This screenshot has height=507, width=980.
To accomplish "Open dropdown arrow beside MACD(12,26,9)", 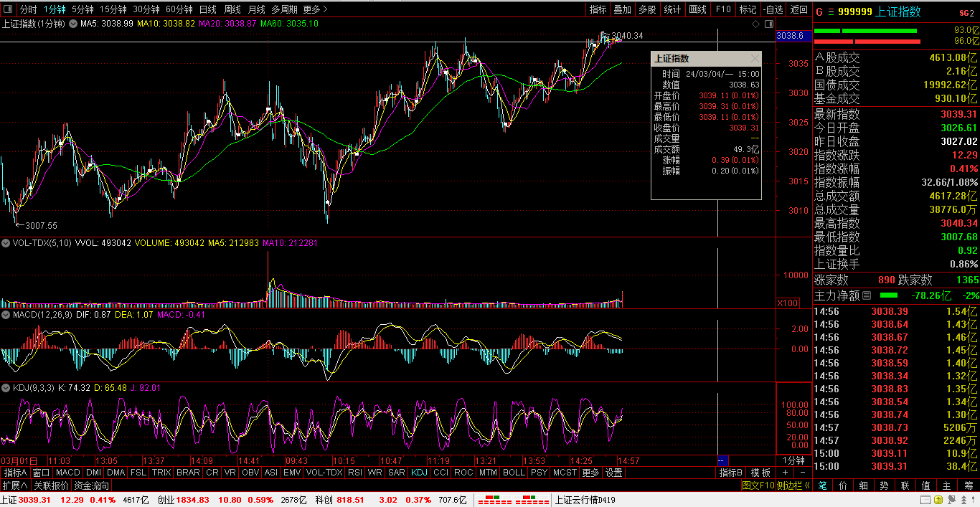I will pyautogui.click(x=6, y=315).
